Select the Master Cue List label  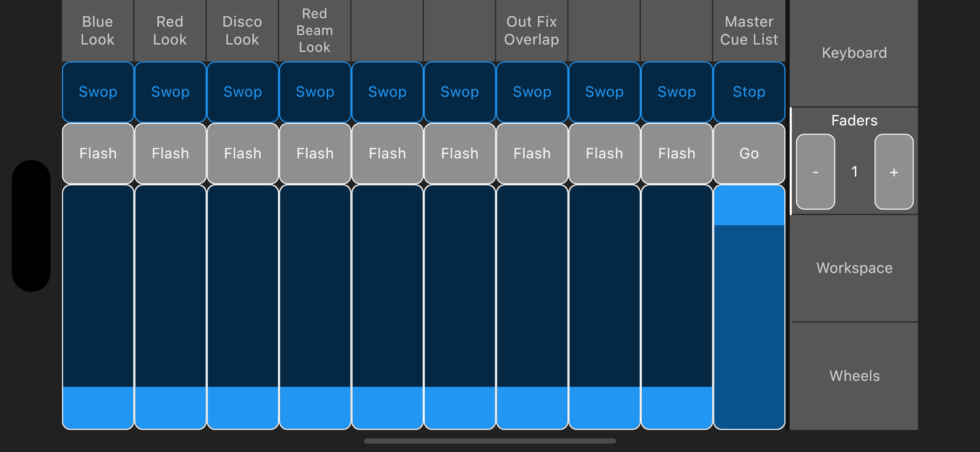(x=749, y=30)
